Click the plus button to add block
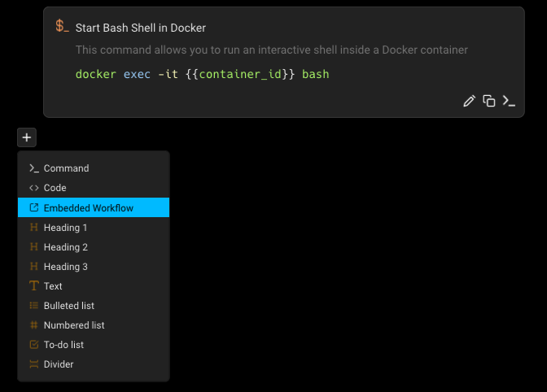Viewport: 547px width, 392px height. click(27, 137)
